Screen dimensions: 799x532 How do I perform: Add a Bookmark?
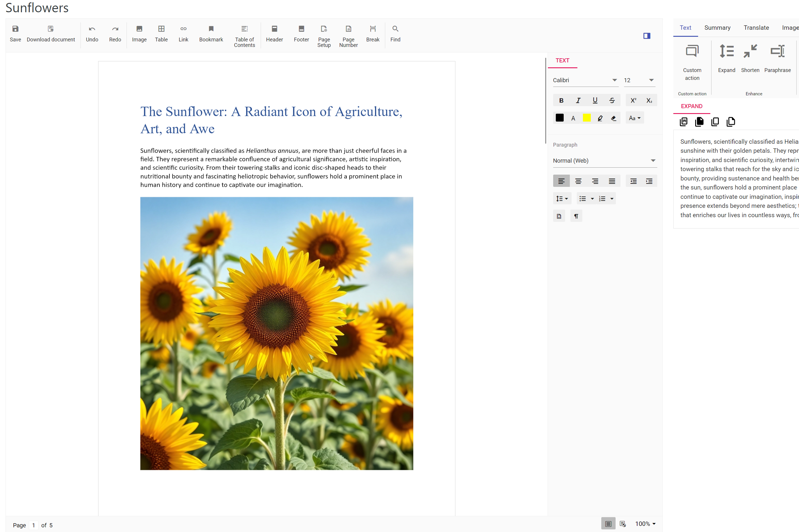tap(211, 33)
